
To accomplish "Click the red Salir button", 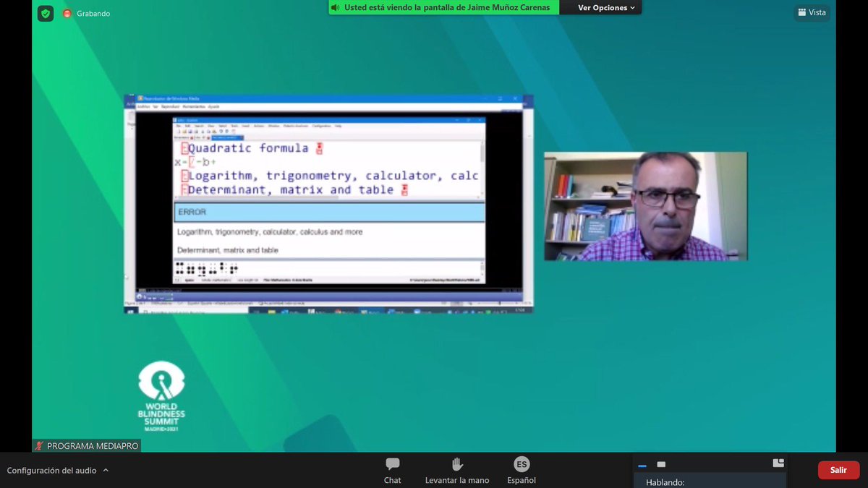I will (838, 470).
